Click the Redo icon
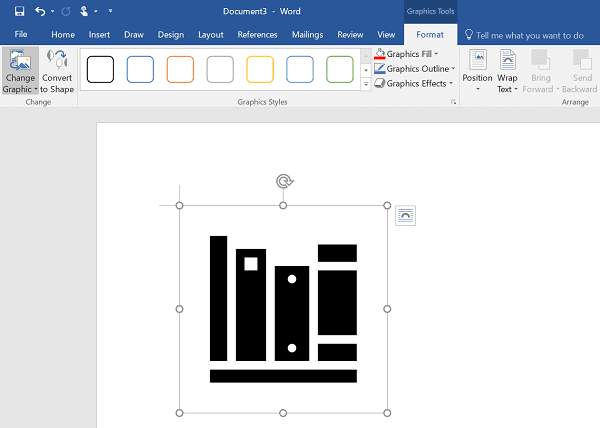600x428 pixels. (x=66, y=11)
